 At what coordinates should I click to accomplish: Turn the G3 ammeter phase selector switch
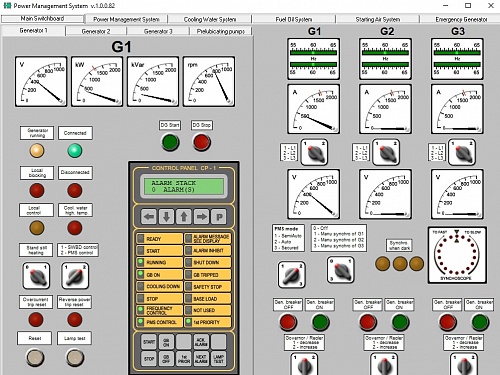(462, 152)
